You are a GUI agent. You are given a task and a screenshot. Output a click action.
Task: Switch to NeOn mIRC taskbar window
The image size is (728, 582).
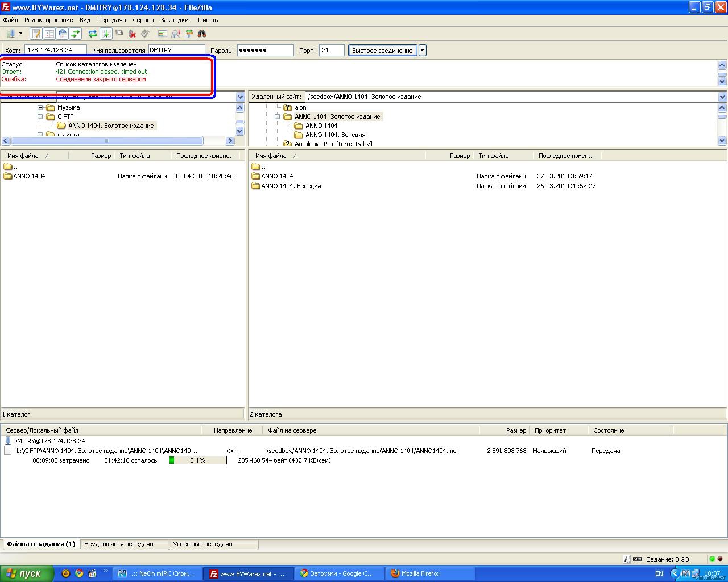(x=158, y=573)
